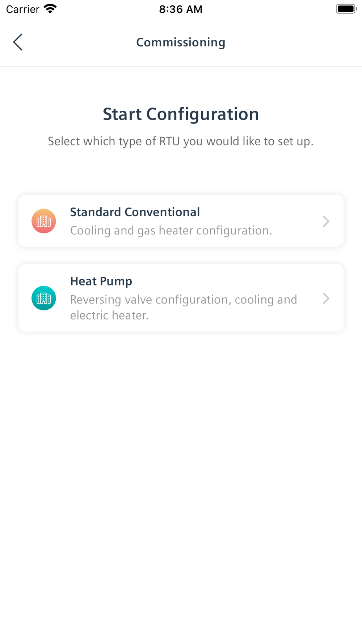
Task: Tap the Wi-Fi icon in status bar
Action: [x=50, y=9]
